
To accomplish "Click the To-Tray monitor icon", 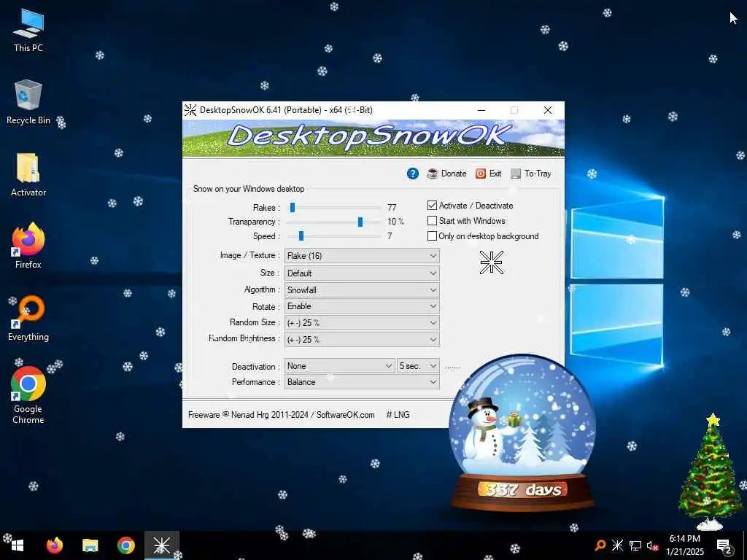I will coord(516,174).
